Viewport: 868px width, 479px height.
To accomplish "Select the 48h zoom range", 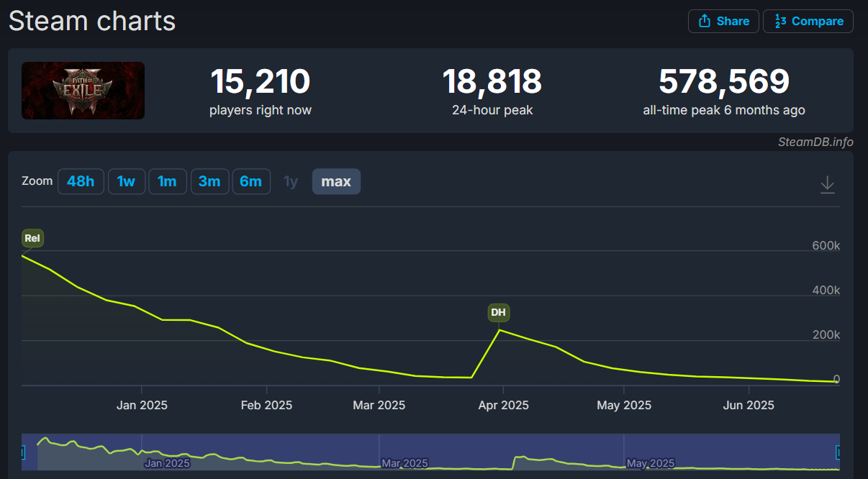I will click(81, 181).
